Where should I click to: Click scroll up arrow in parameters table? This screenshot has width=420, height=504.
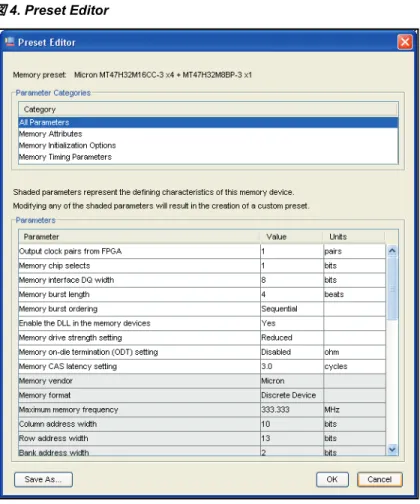pyautogui.click(x=392, y=251)
